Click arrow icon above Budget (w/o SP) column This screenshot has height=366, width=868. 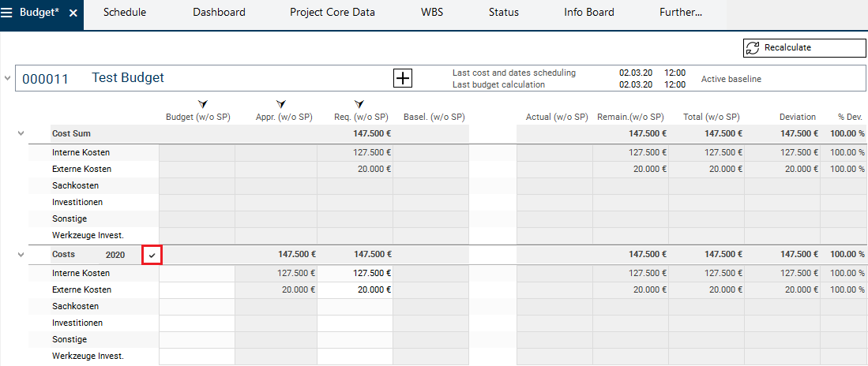coord(202,104)
